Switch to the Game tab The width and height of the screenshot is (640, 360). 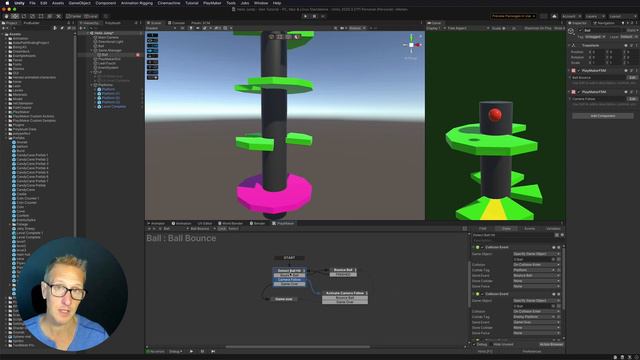tap(434, 23)
